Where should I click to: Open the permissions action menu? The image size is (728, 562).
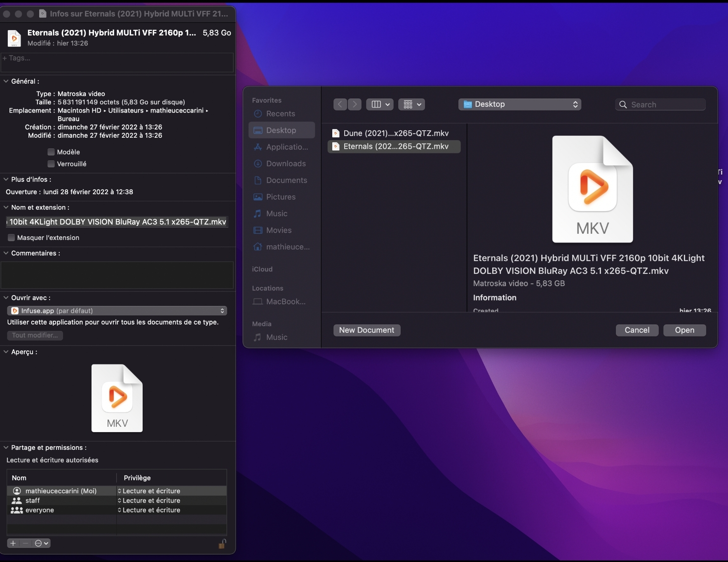click(42, 543)
